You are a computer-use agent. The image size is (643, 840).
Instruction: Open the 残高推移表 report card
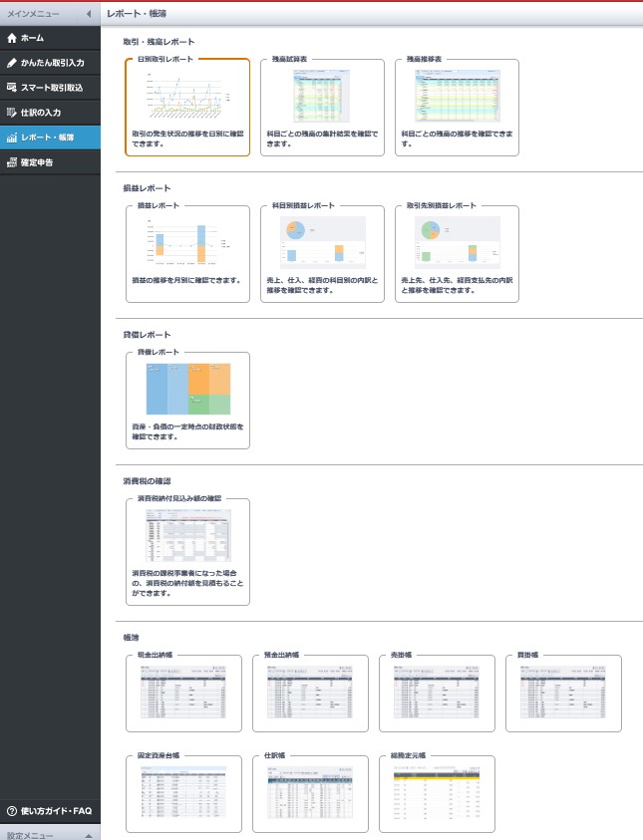tap(457, 108)
